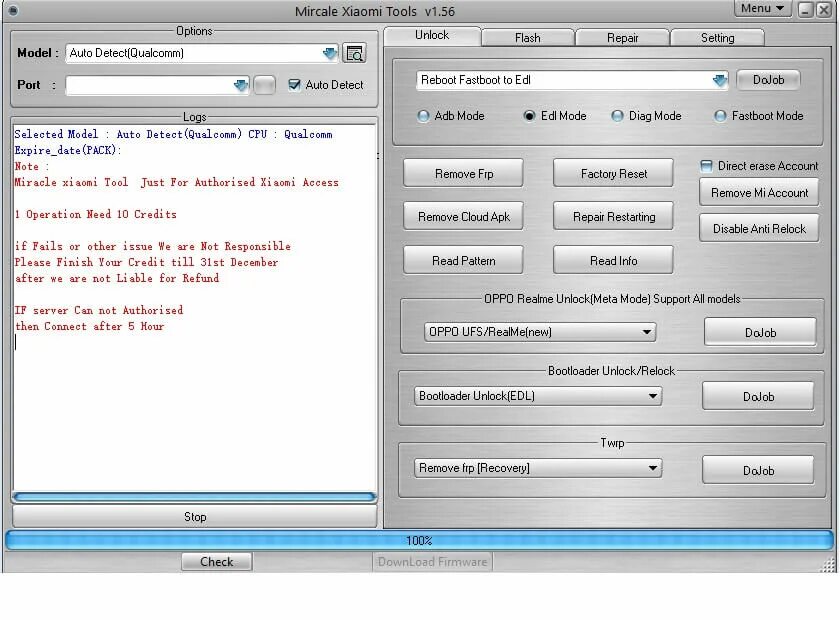The height and width of the screenshot is (620, 840).
Task: Open Remove frp [Recovery] dropdown
Action: (538, 468)
